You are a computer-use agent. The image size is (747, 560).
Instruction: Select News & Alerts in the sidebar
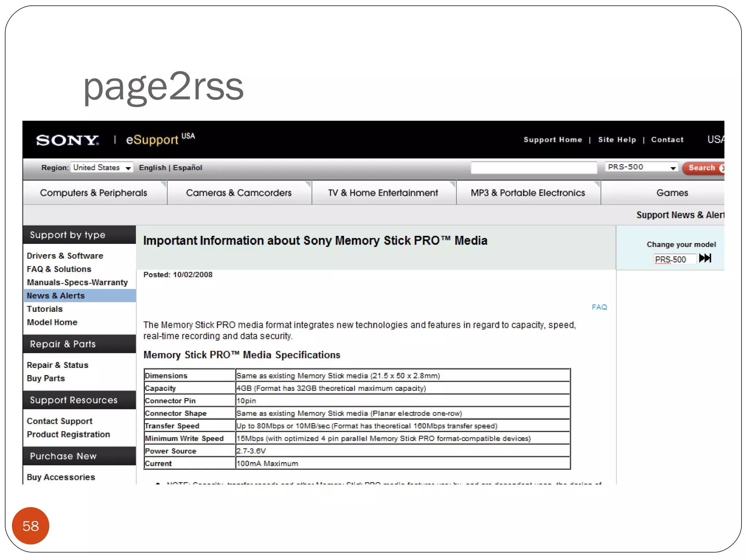pyautogui.click(x=56, y=296)
